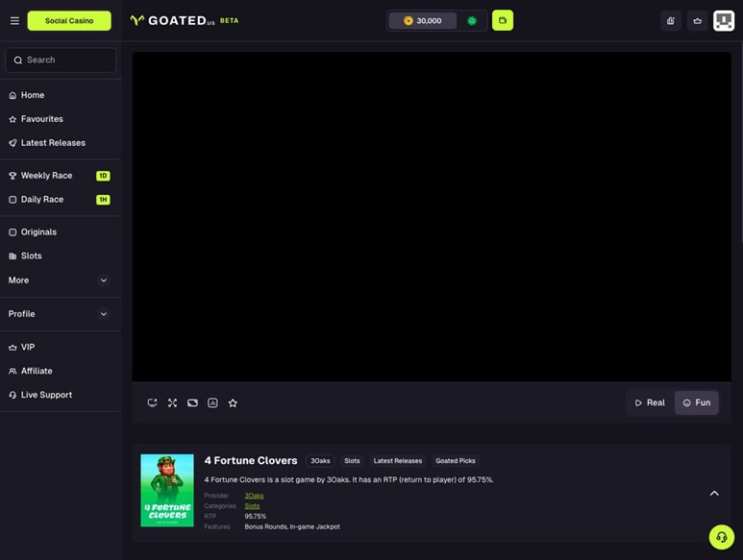Screen dimensions: 743x560
Task: Click the Latest Releases tag chip
Action: (x=398, y=461)
